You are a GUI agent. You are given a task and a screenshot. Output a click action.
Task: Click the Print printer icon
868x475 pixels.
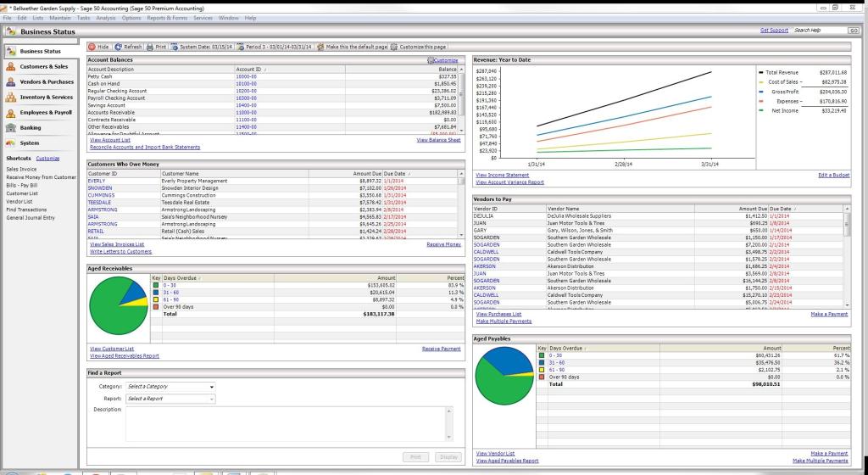[x=150, y=47]
